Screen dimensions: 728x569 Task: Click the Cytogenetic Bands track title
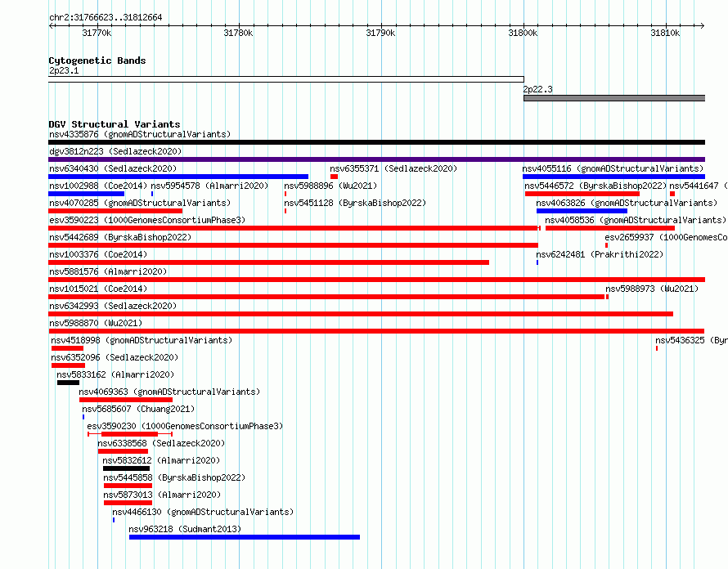click(97, 60)
